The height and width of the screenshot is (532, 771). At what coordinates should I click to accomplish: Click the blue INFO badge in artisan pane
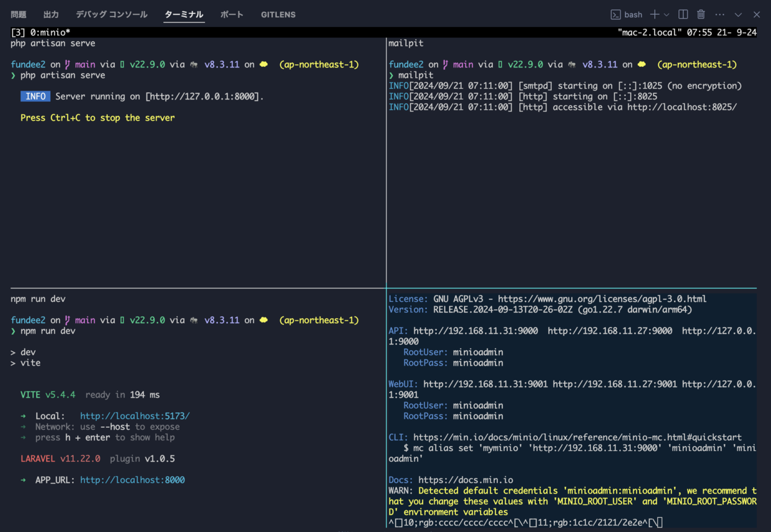click(35, 96)
